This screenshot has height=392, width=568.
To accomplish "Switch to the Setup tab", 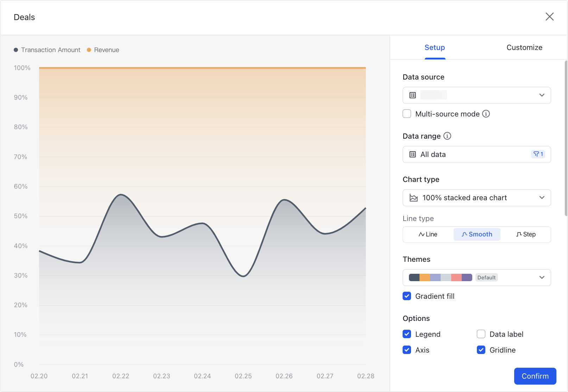I will click(435, 48).
